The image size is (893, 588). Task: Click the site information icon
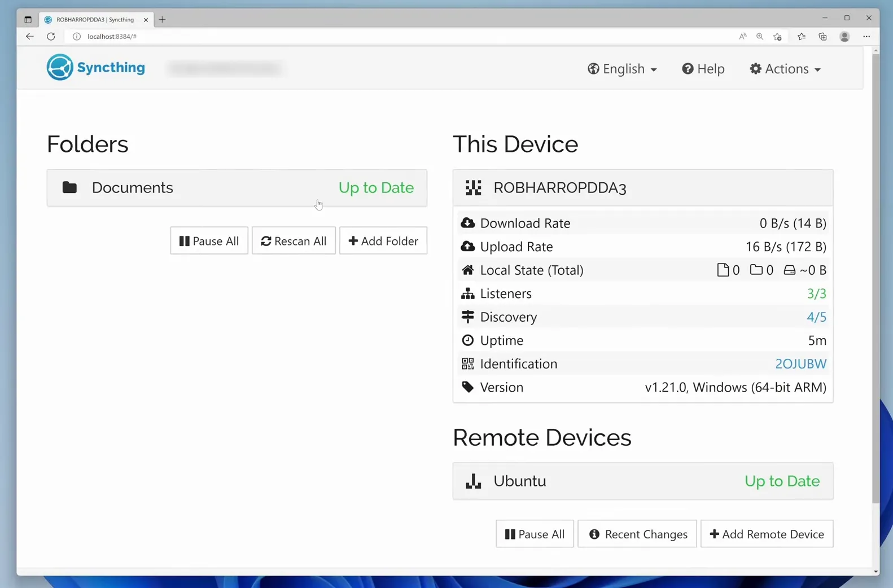[77, 36]
